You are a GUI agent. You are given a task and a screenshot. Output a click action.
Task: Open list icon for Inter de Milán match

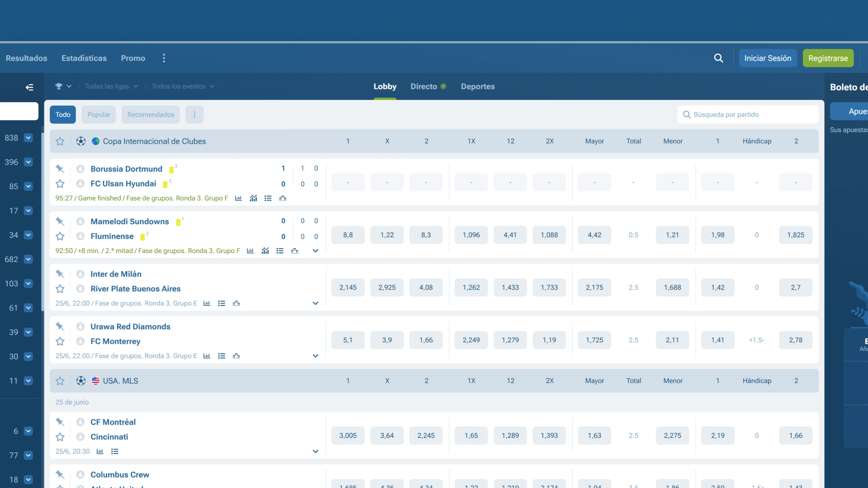tap(222, 303)
